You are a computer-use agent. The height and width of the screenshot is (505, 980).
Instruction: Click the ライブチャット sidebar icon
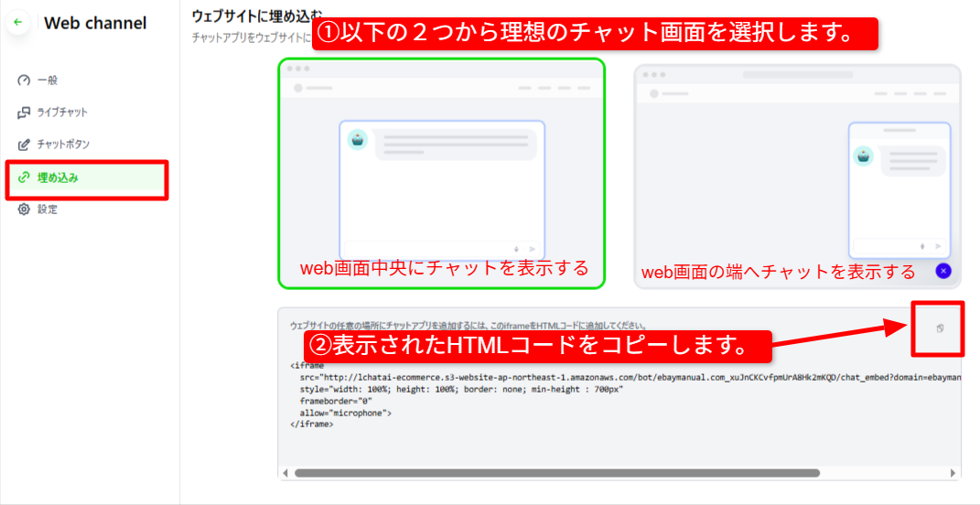pos(25,113)
